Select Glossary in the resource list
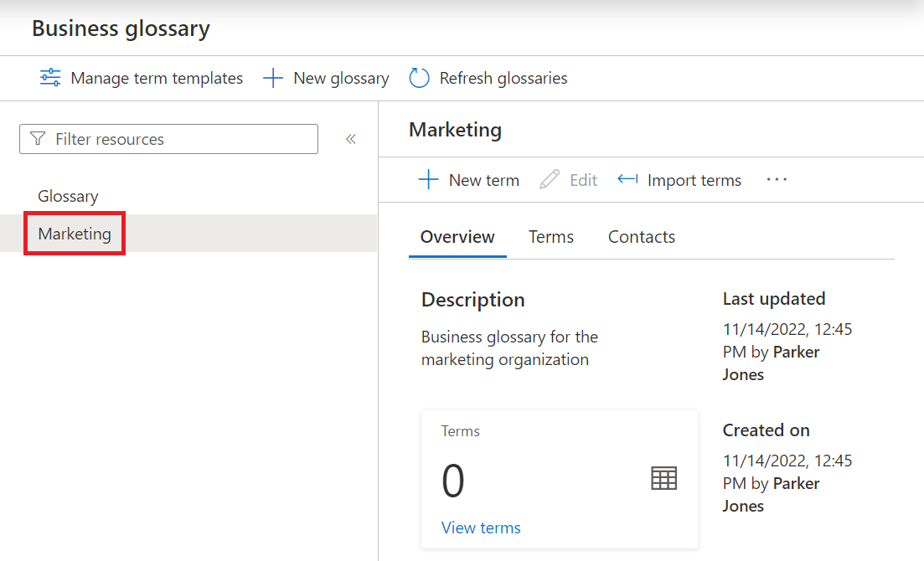 68,196
